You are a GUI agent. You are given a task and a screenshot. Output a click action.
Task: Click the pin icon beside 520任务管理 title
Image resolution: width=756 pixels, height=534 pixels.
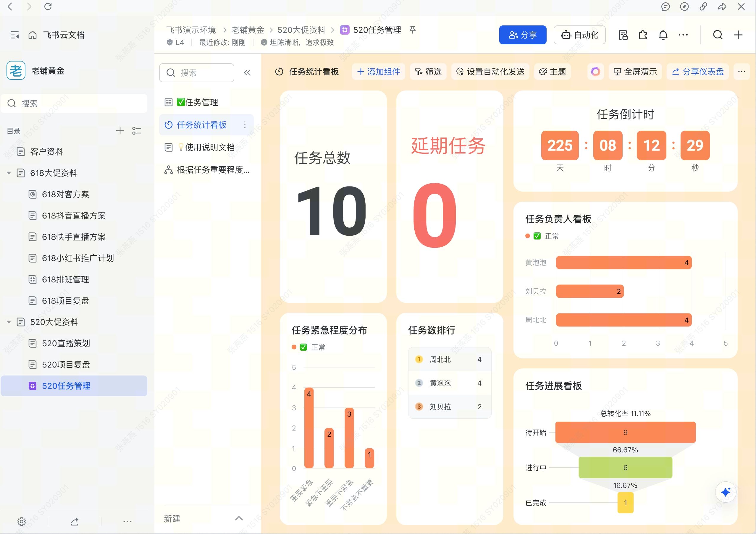[x=413, y=30]
